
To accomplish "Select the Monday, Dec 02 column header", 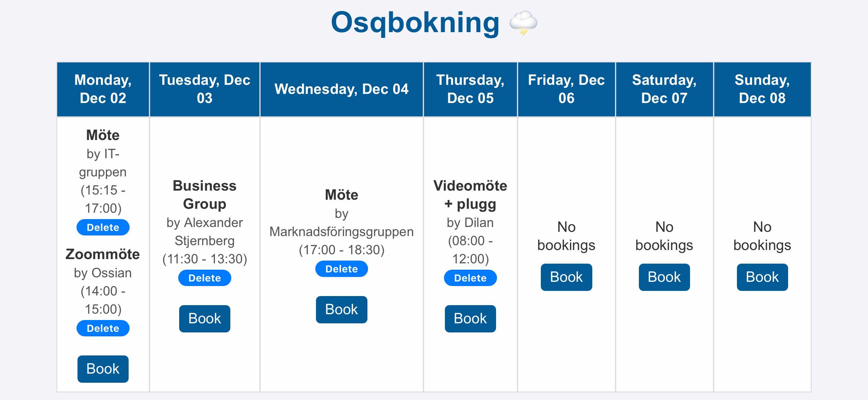I will 103,89.
